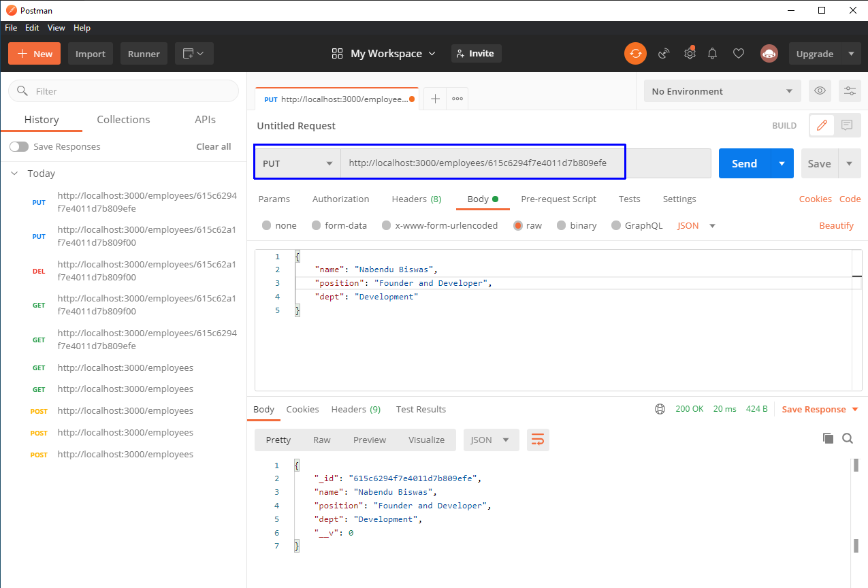Open the response Headers (9) tab
Viewport: 868px width, 588px height.
pyautogui.click(x=355, y=409)
